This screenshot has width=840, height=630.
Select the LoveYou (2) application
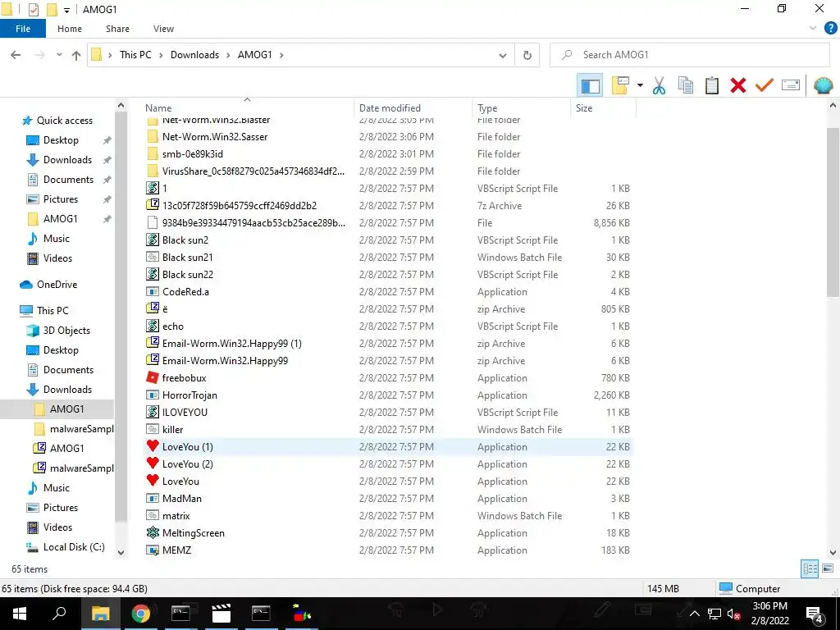(388, 464)
